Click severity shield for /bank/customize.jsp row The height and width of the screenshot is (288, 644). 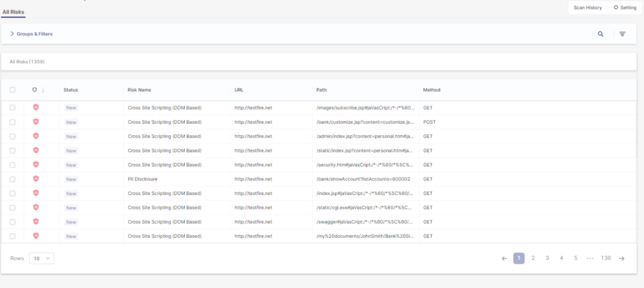[x=36, y=121]
